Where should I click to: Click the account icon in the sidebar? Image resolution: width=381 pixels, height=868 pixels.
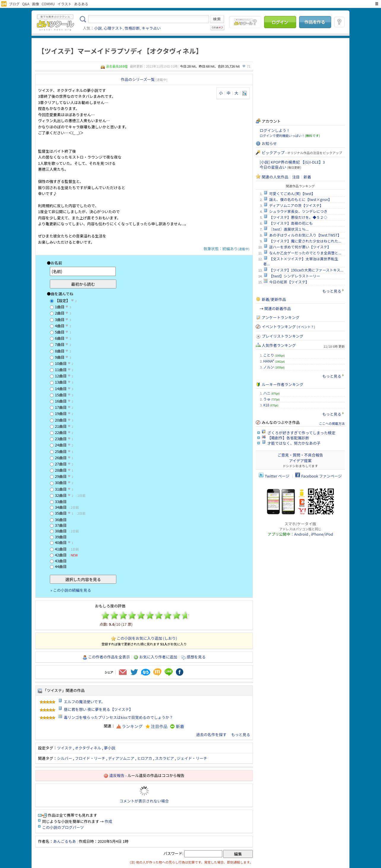258,121
